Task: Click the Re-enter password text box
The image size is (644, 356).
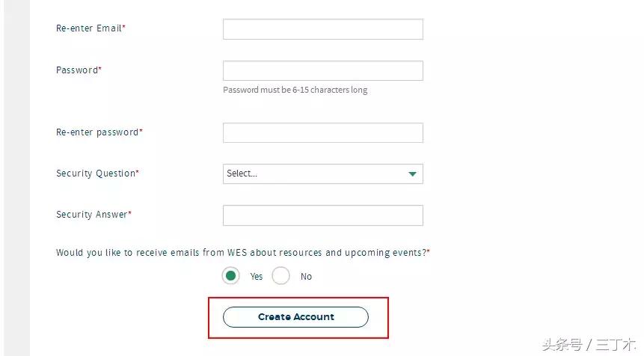Action: tap(322, 133)
